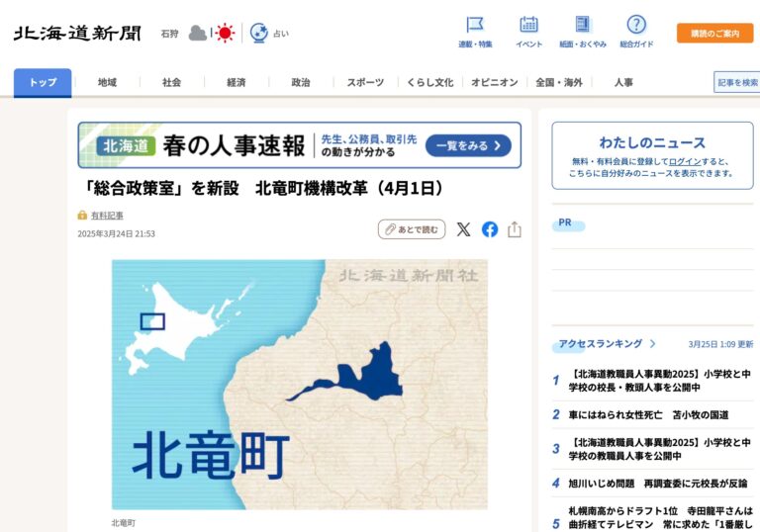Click the 北海道新聞 logo
Screen dimensions: 760x532
77,33
